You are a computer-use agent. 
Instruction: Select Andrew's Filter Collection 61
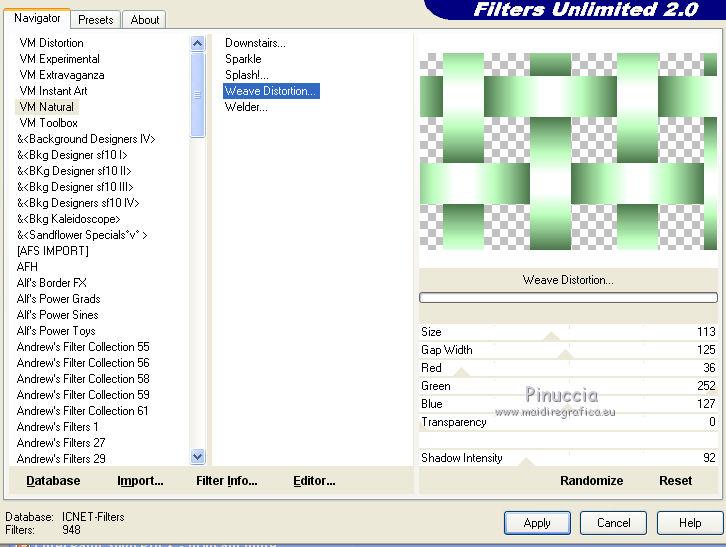click(x=82, y=411)
